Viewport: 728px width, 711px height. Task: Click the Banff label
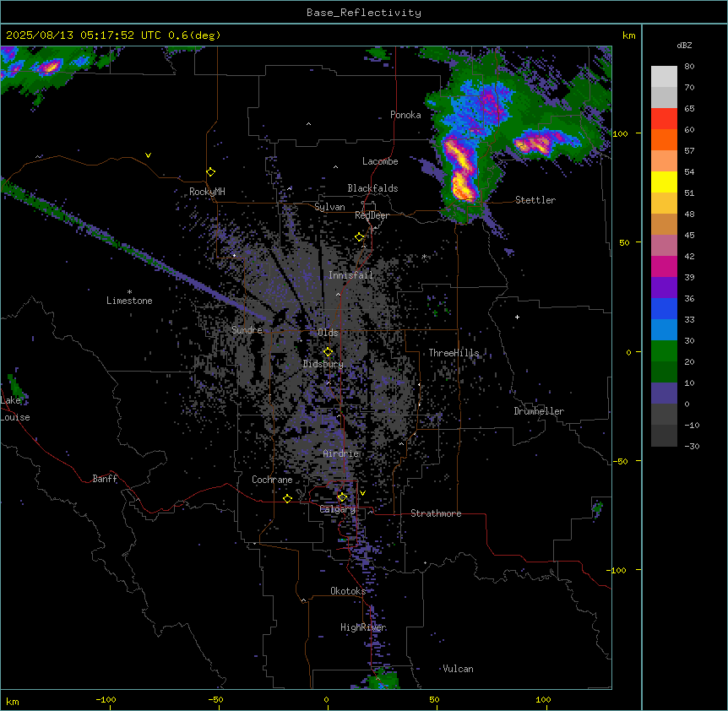[x=105, y=479]
